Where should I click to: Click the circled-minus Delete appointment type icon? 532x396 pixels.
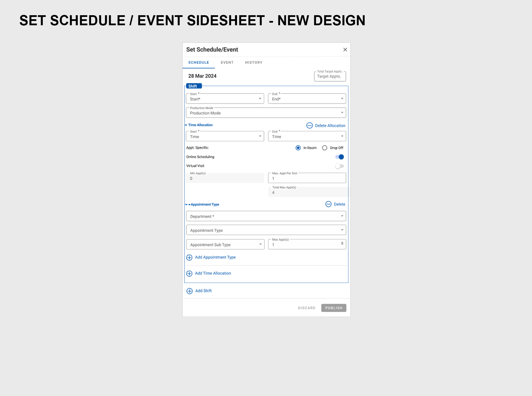point(328,204)
